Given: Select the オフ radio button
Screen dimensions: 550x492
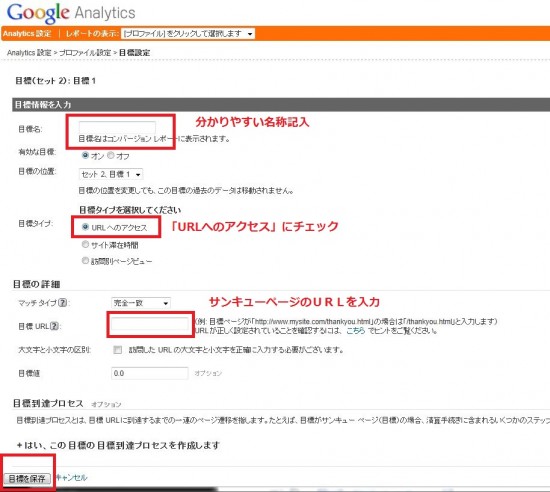Looking at the screenshot, I should tap(111, 155).
